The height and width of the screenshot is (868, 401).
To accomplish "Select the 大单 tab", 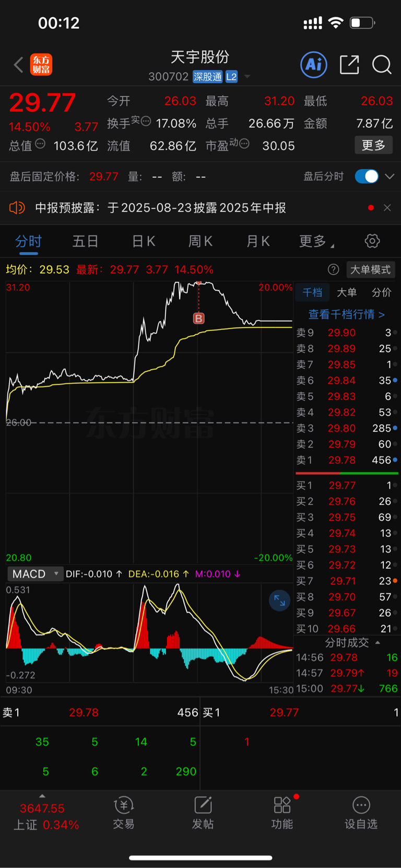I will click(x=347, y=292).
